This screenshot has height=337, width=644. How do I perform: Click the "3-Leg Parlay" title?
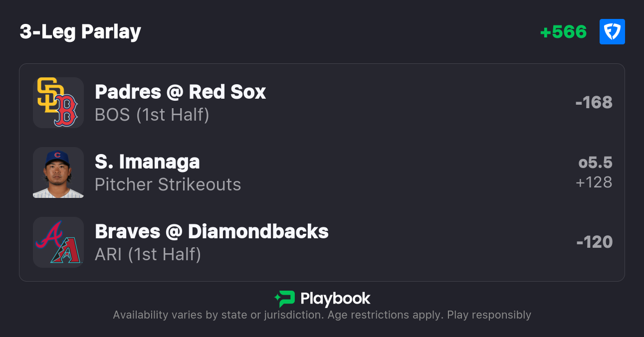click(80, 32)
